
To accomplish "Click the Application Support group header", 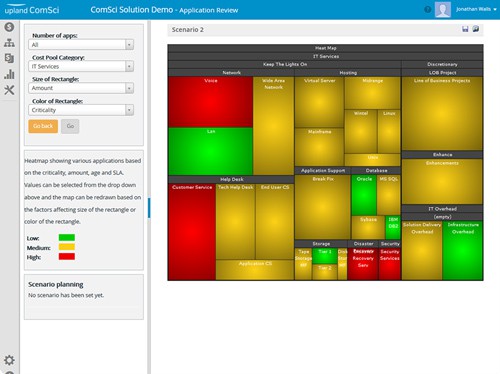I will [x=323, y=170].
